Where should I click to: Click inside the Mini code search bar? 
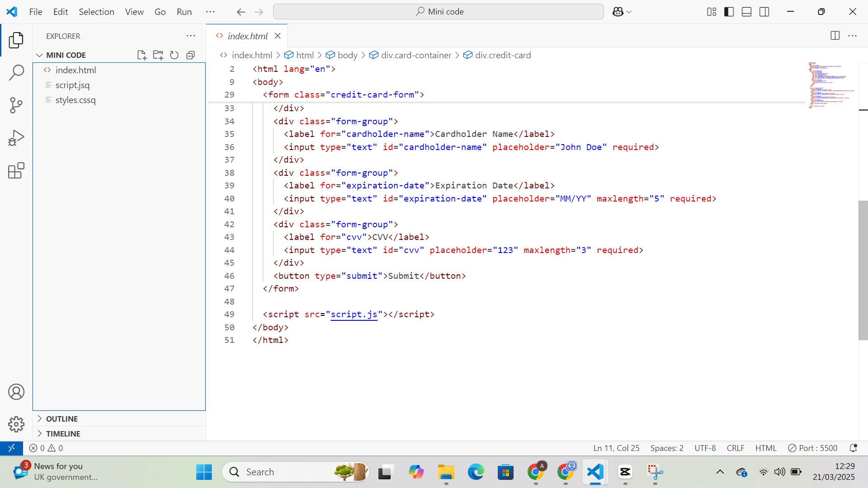(x=439, y=11)
